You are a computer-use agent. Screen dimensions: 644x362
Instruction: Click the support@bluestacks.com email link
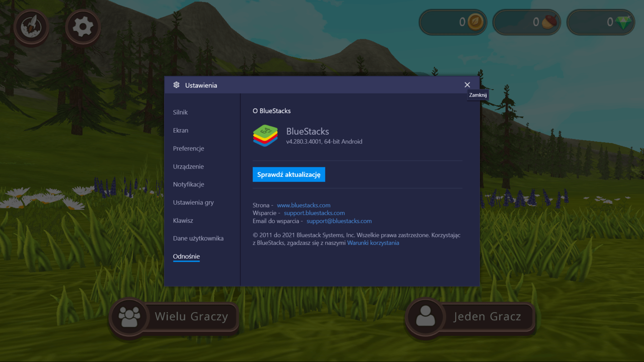pos(339,221)
